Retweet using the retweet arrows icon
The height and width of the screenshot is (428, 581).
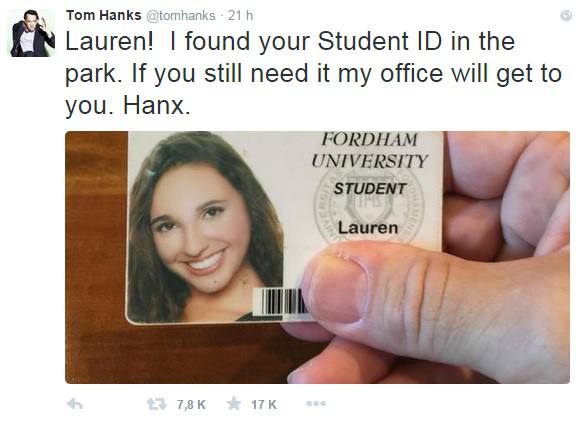(156, 404)
